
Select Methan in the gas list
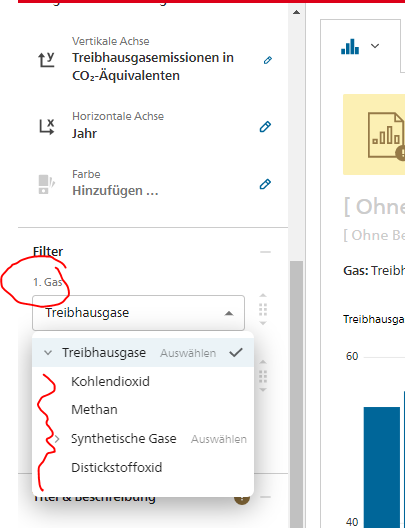(x=94, y=410)
